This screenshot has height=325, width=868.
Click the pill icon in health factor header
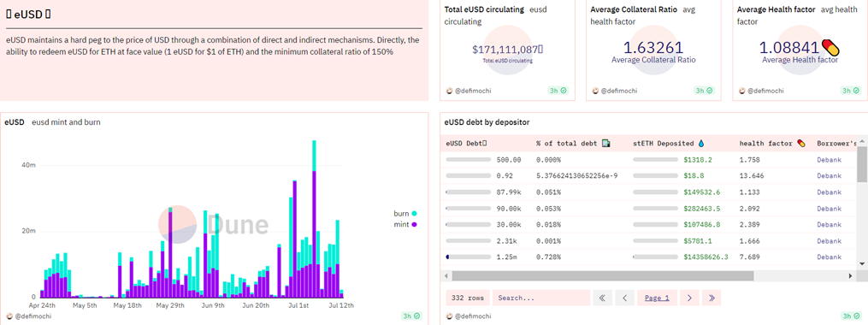click(800, 144)
